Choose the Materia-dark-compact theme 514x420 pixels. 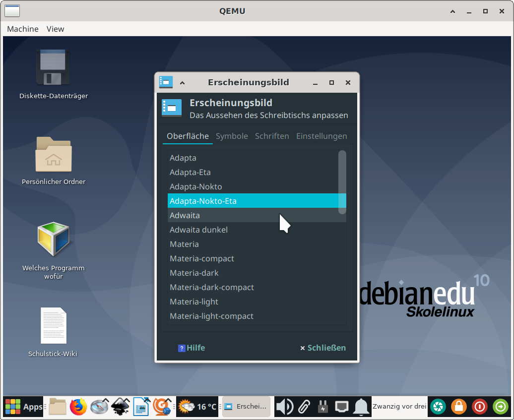[212, 288]
